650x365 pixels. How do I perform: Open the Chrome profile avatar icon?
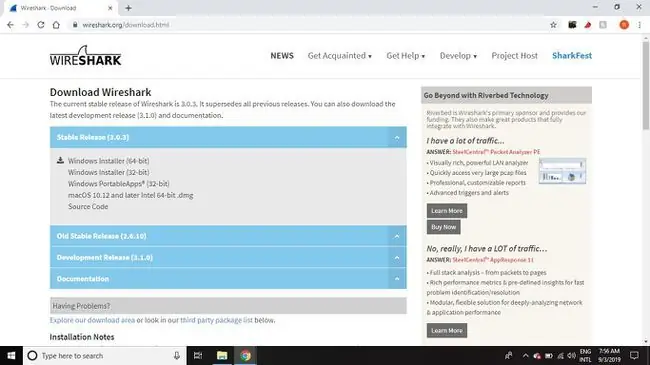tap(624, 25)
